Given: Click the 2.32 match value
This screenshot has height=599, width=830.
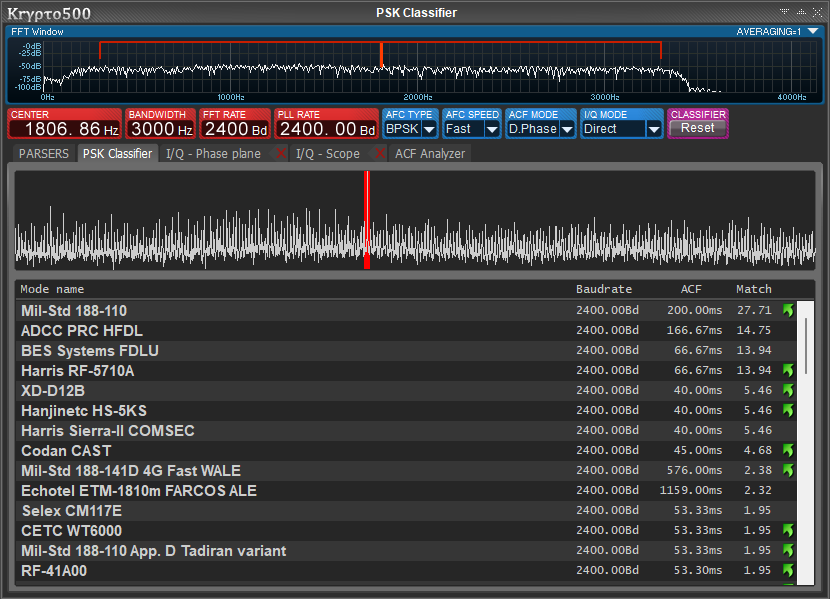Looking at the screenshot, I should click(757, 490).
